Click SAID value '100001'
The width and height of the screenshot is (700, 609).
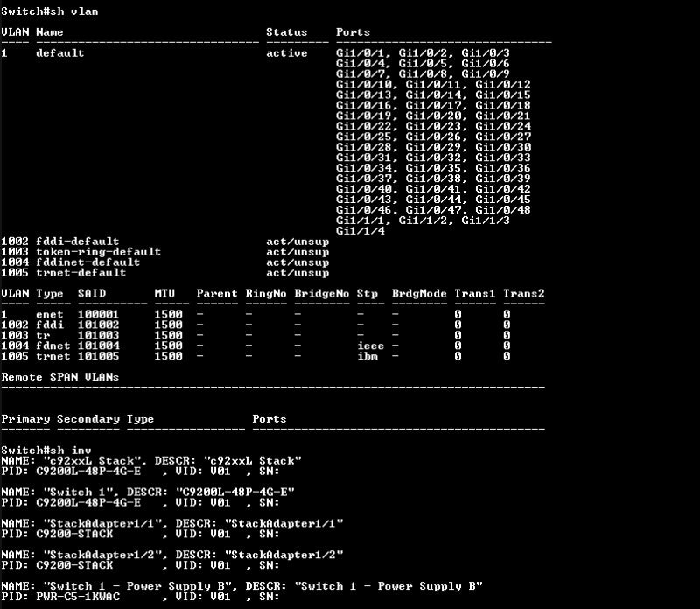coord(98,315)
